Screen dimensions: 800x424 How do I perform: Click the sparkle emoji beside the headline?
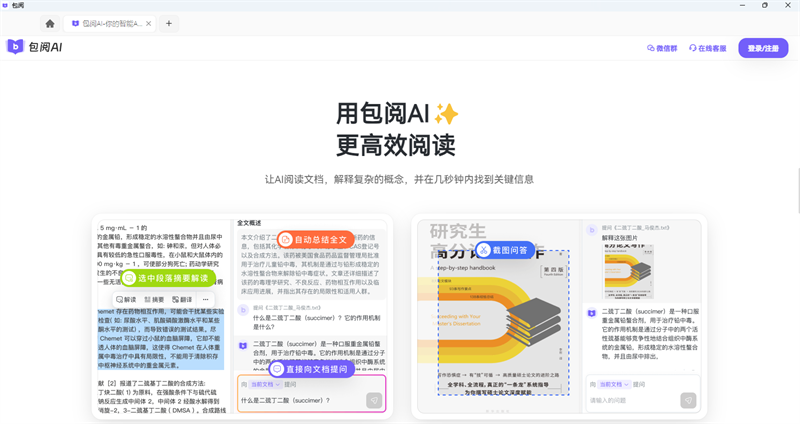coord(446,114)
